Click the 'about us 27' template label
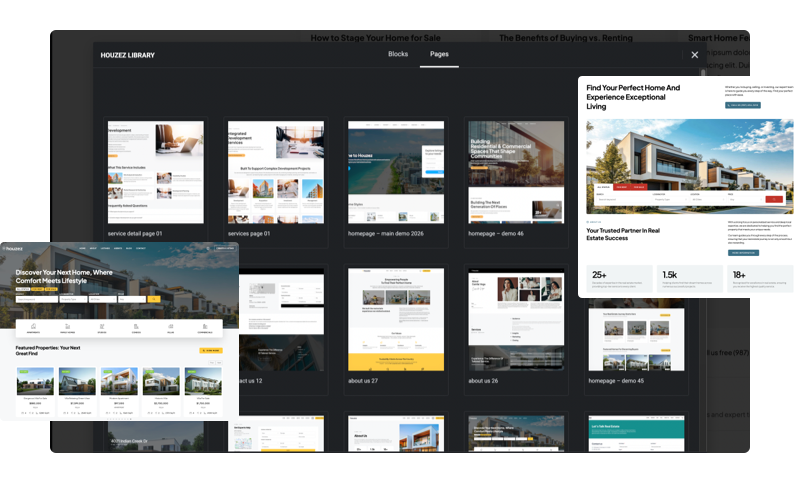The height and width of the screenshot is (483, 800). (x=363, y=380)
